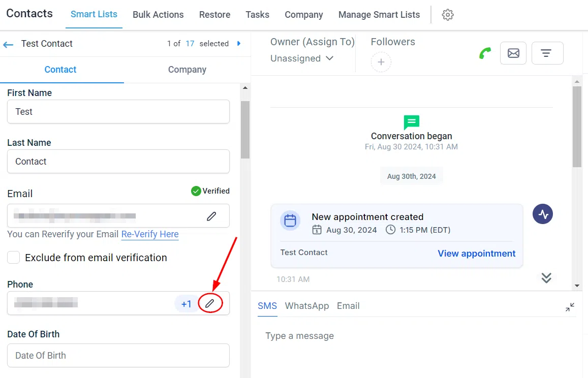Viewport: 588px width, 378px height.
Task: Click the Contacts heading
Action: [x=29, y=14]
